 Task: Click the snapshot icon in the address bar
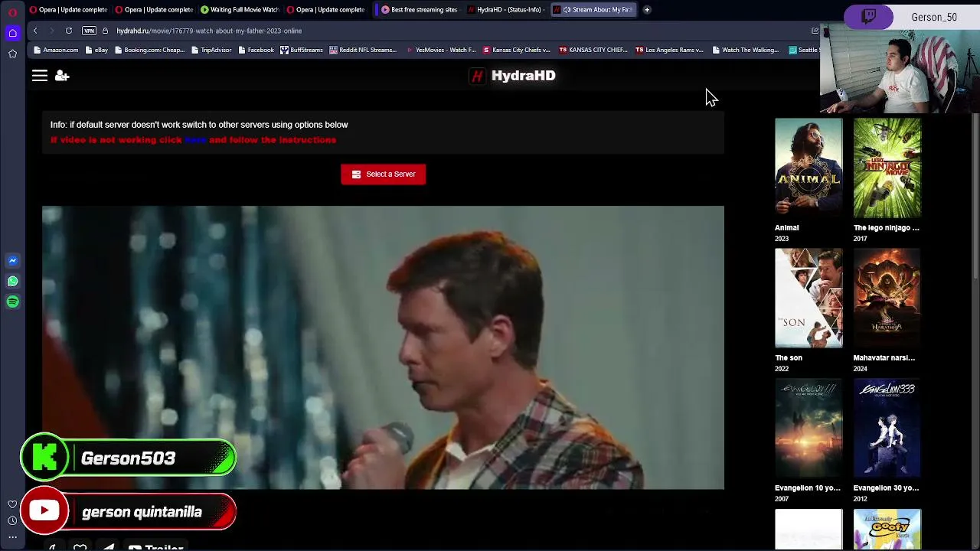pyautogui.click(x=815, y=31)
